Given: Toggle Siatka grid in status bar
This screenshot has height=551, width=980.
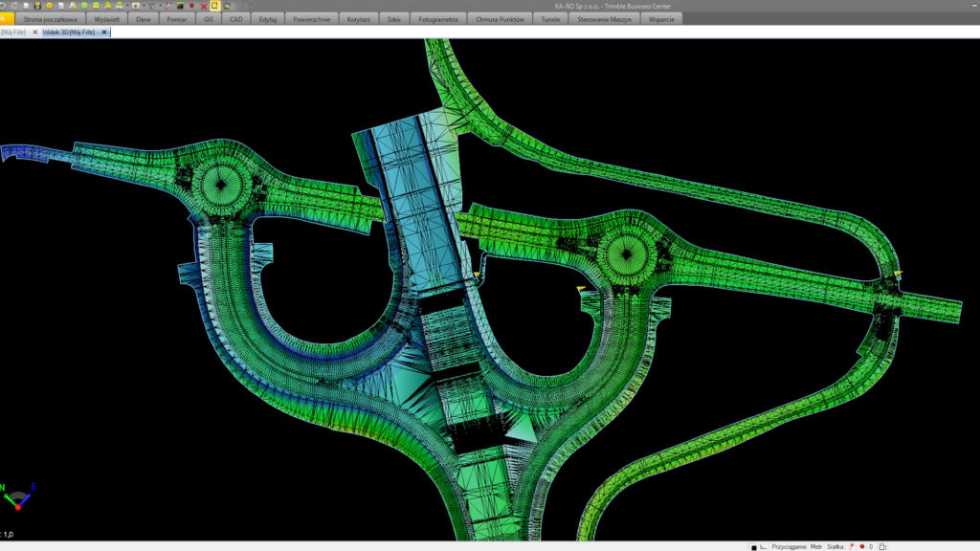Looking at the screenshot, I should point(835,546).
